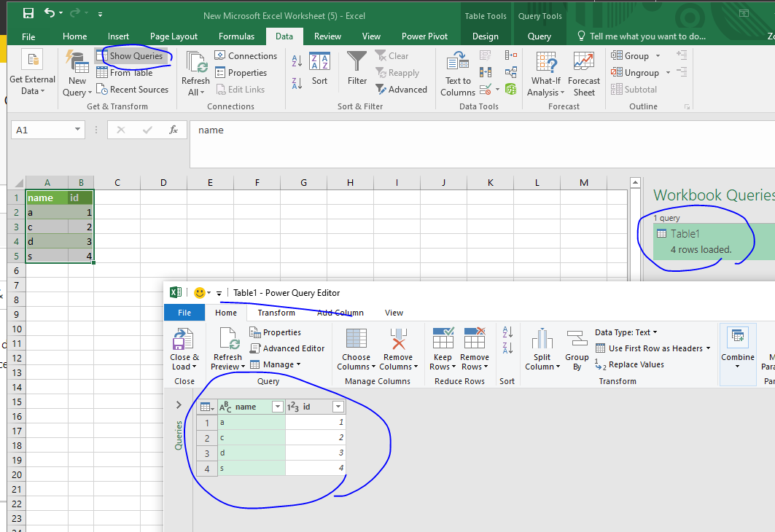Click Use First Row as Headers
Viewport: 775px width, 532px height.
click(653, 348)
